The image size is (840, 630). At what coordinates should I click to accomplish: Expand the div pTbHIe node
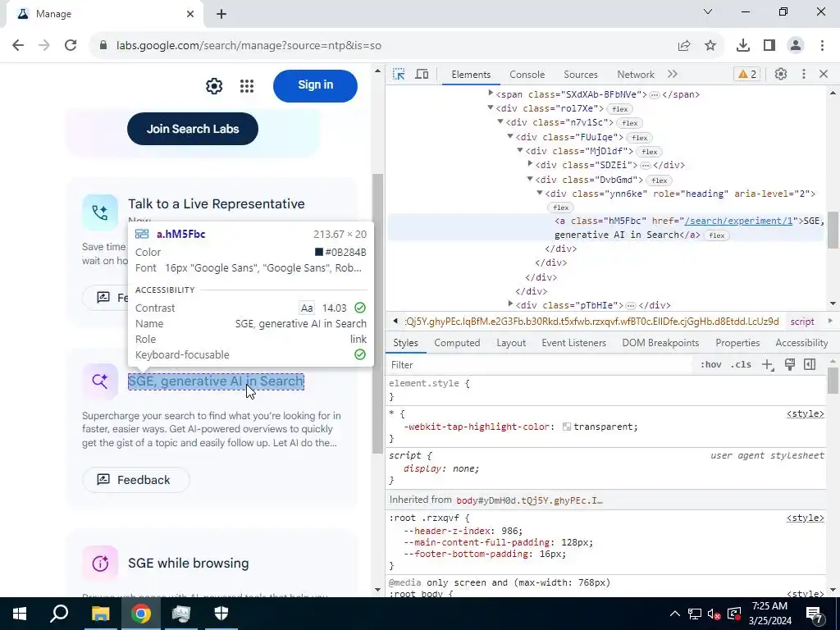[510, 304]
